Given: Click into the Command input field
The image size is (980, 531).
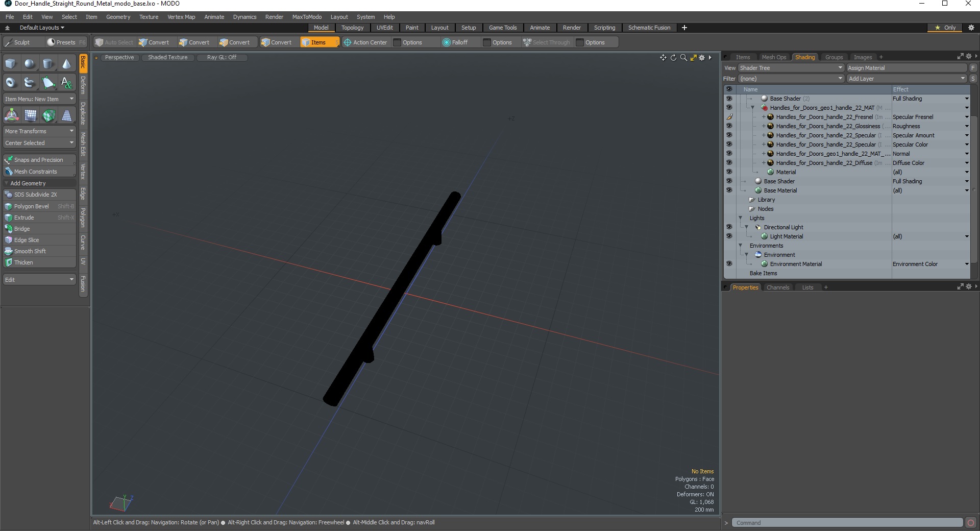Looking at the screenshot, I should pyautogui.click(x=847, y=522).
